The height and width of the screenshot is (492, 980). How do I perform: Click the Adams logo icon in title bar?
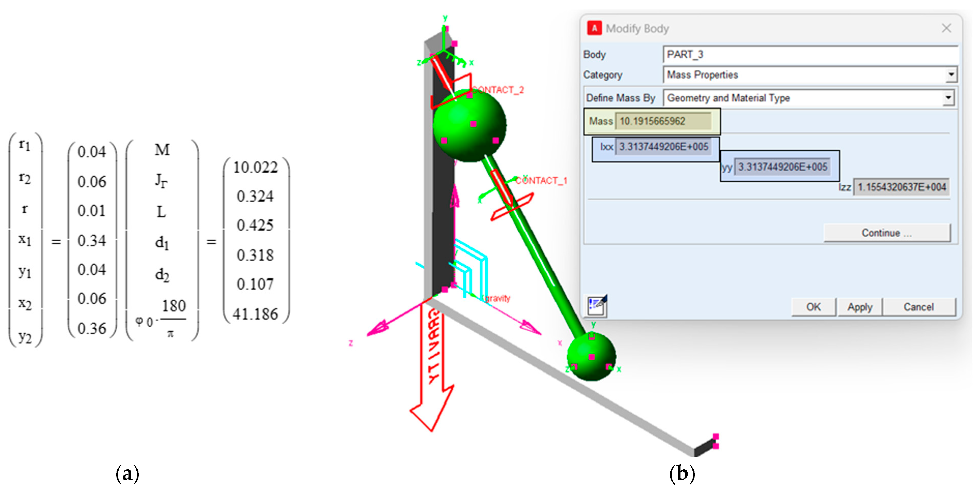(594, 28)
